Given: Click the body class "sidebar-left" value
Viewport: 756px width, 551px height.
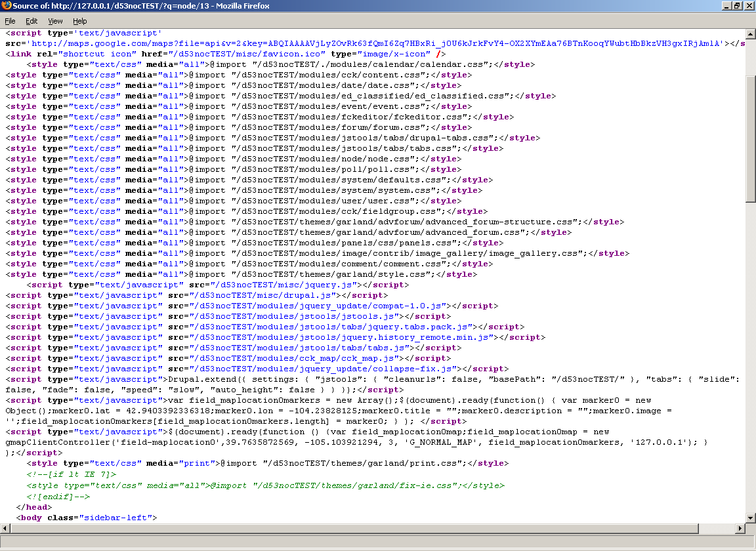Looking at the screenshot, I should [115, 518].
